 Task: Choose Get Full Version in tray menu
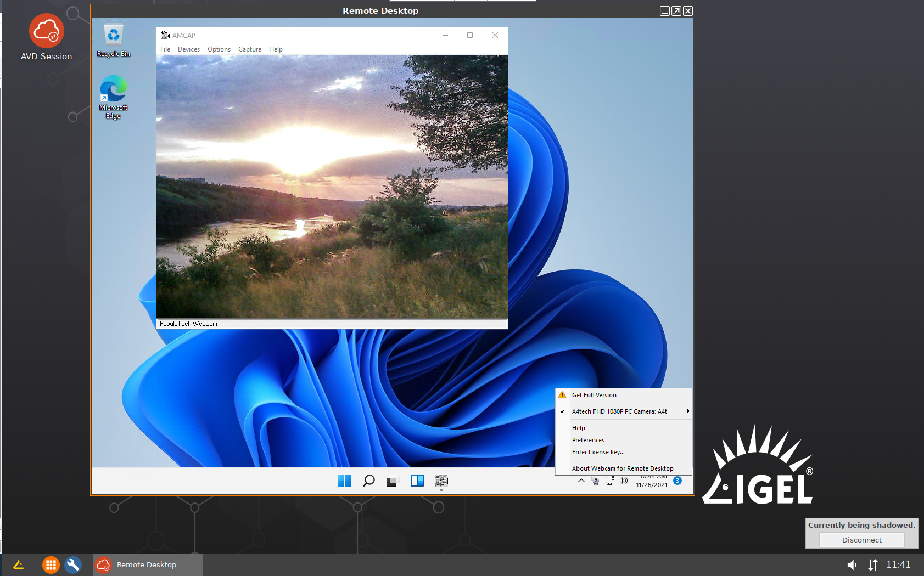[x=624, y=395]
